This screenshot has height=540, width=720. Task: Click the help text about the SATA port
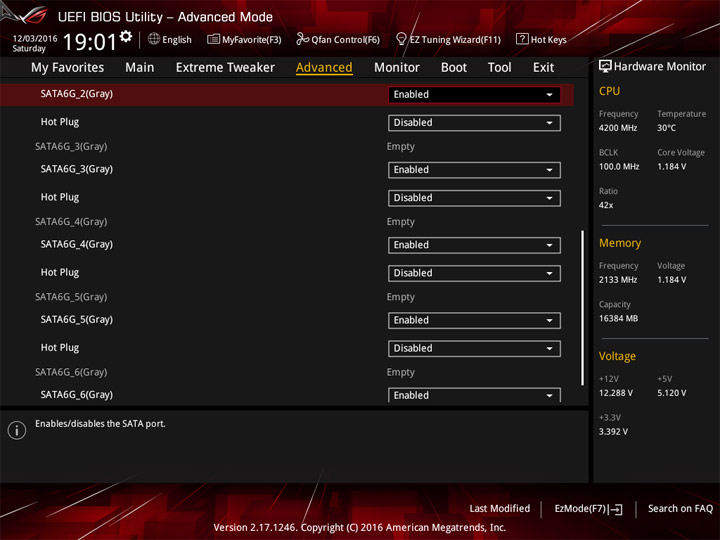(100, 424)
